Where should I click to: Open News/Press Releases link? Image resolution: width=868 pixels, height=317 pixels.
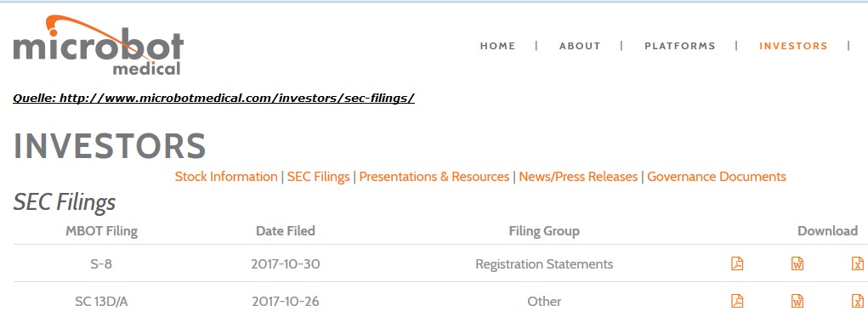[578, 177]
